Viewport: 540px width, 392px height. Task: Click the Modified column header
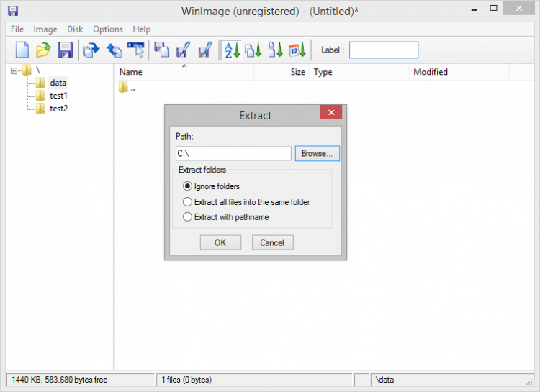click(x=459, y=72)
